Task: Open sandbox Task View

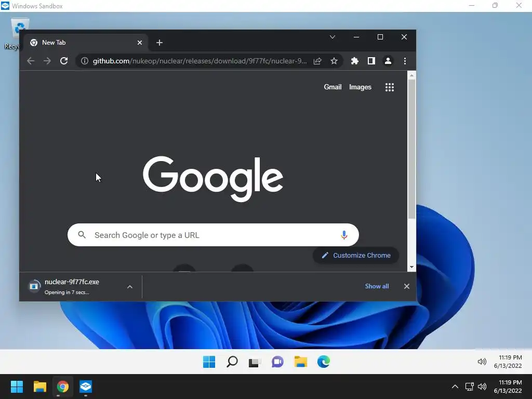Action: click(255, 362)
